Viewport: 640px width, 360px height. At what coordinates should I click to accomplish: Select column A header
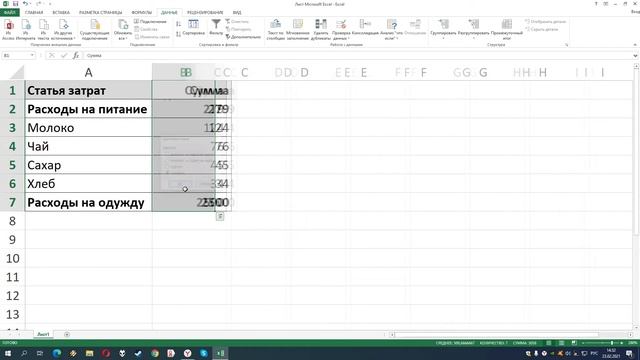pyautogui.click(x=88, y=72)
